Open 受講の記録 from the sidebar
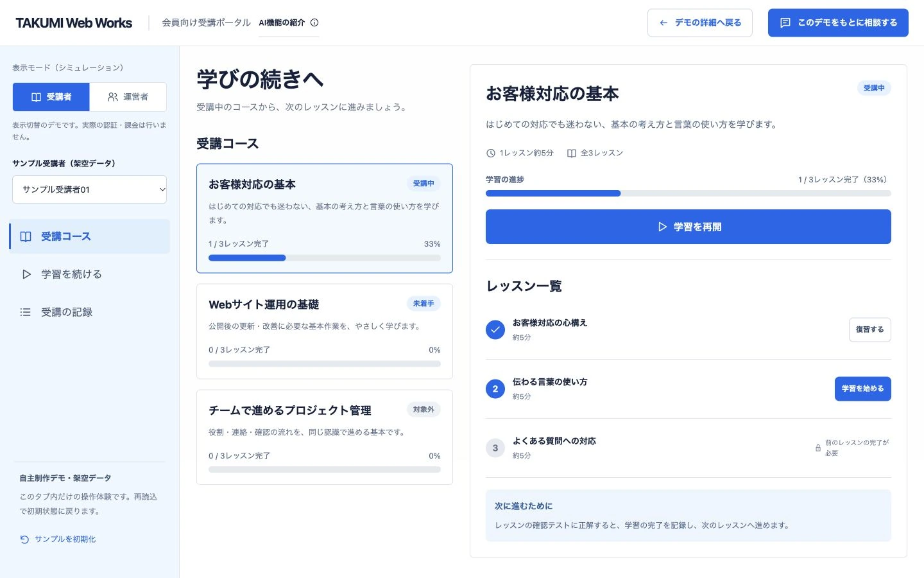 tap(89, 312)
